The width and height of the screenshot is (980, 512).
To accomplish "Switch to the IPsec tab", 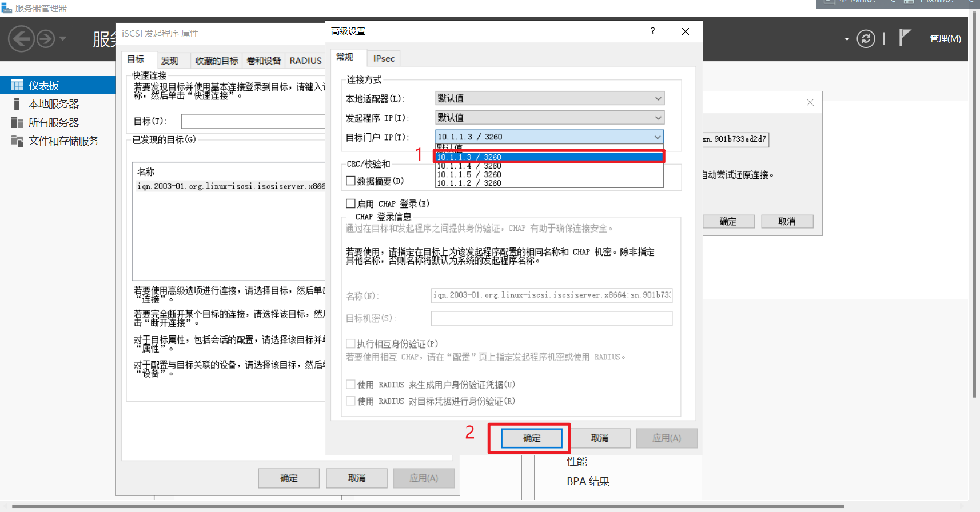I will tap(384, 58).
